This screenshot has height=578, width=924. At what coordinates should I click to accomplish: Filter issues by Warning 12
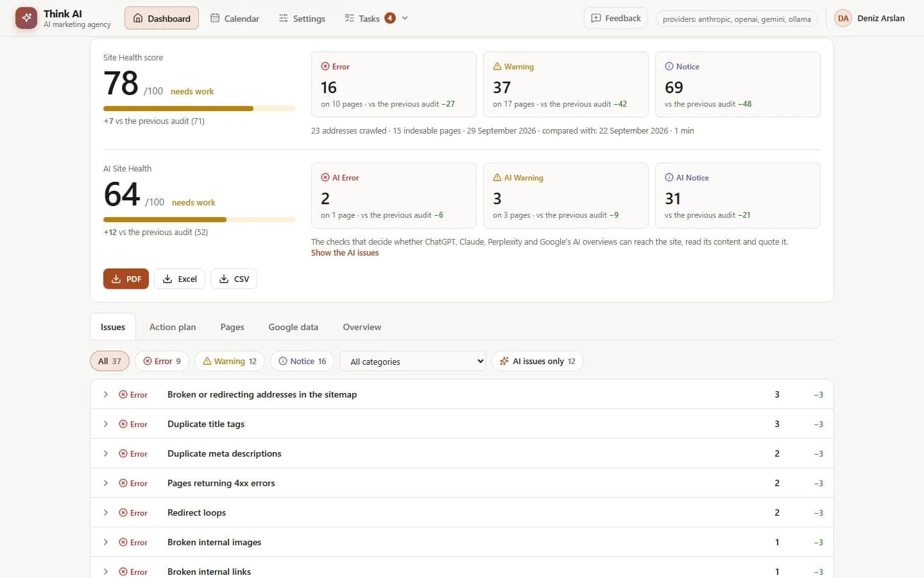230,361
